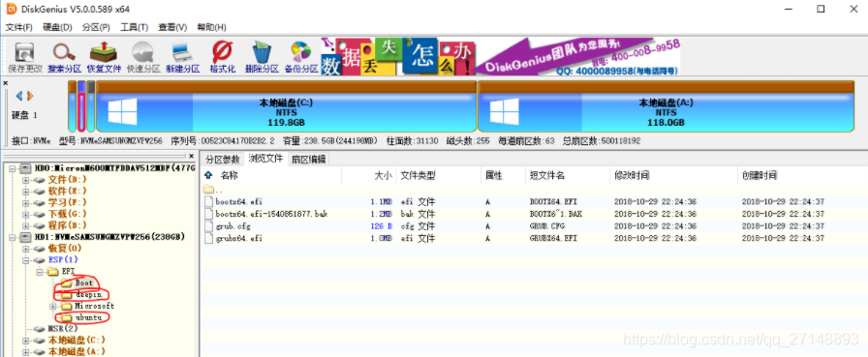Sort by 修改时间 column header
The image size is (868, 357).
(632, 176)
